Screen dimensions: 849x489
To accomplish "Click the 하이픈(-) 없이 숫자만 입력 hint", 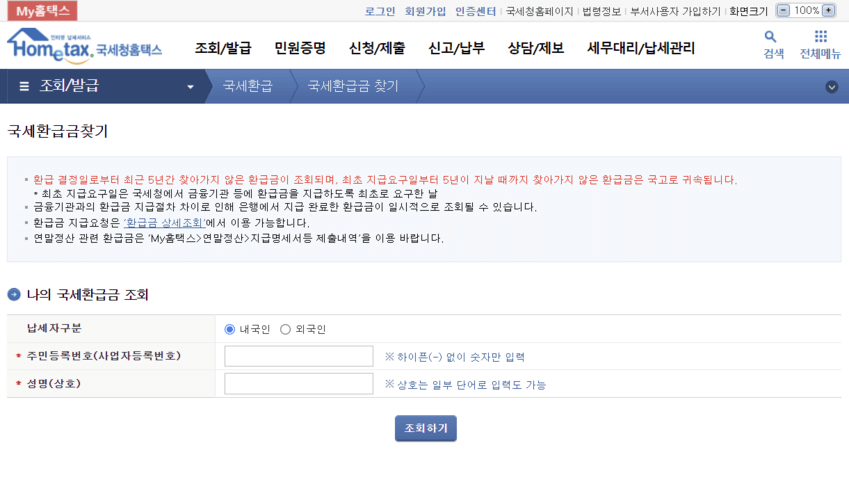I will point(455,357).
